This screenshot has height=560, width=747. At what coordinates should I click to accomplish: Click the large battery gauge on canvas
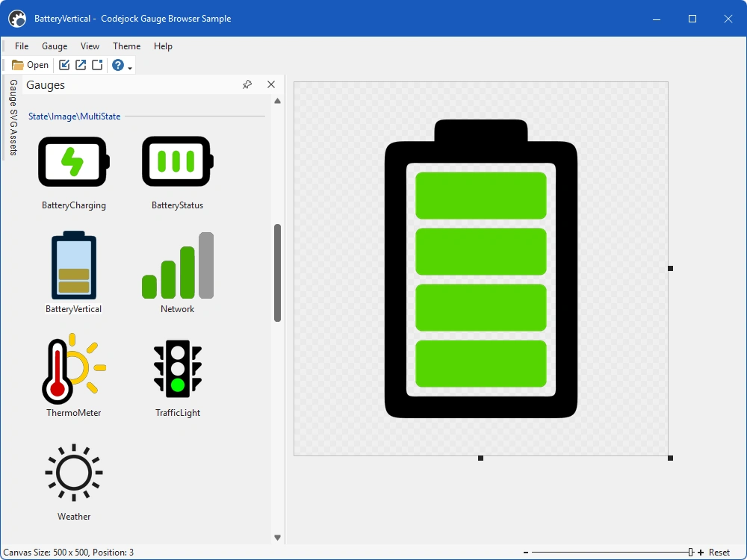tap(480, 269)
